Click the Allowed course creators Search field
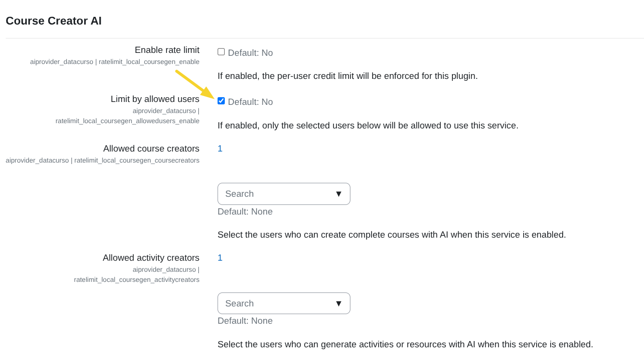644x355 pixels. [274, 194]
